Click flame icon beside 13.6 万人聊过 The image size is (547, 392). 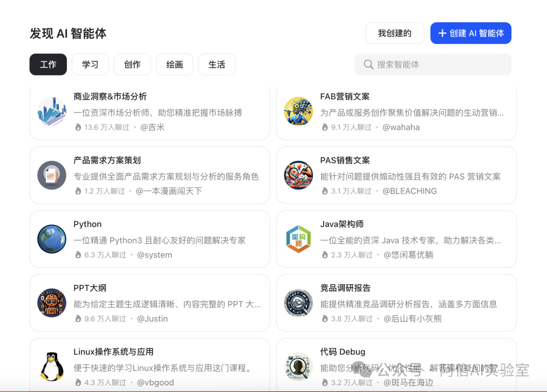(x=78, y=127)
